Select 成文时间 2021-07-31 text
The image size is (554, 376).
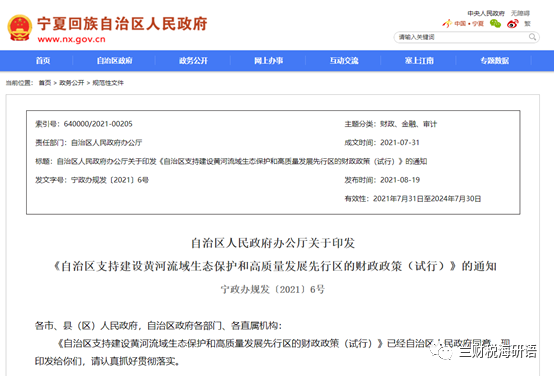click(382, 143)
